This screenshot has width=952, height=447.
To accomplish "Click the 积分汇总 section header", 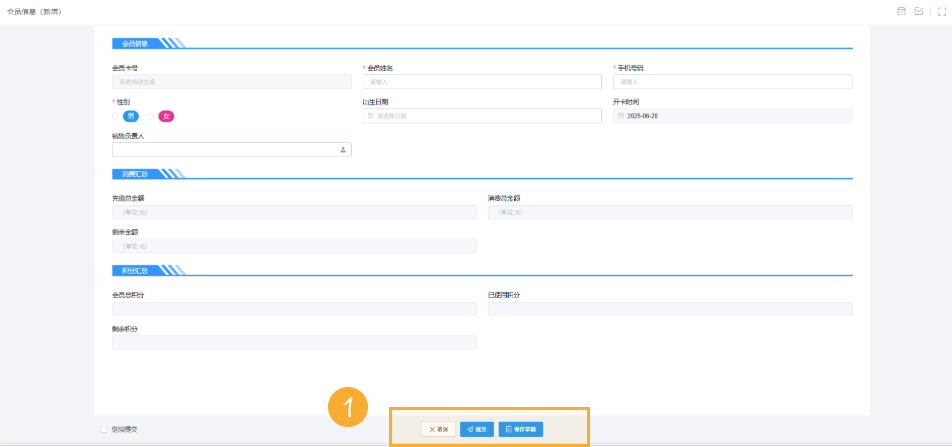I will tap(135, 270).
